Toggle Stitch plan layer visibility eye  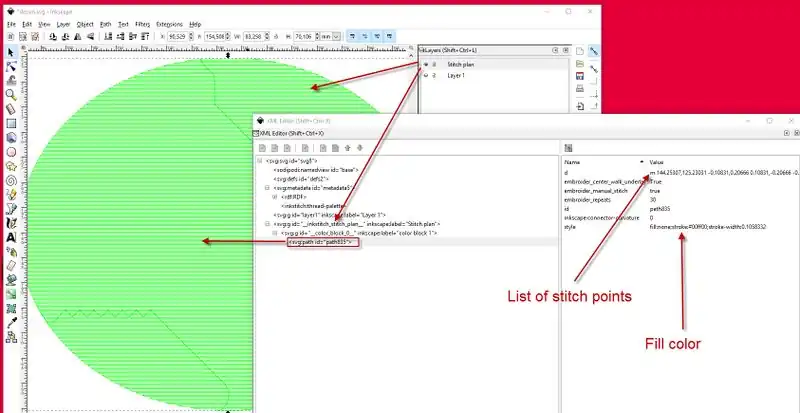[x=426, y=64]
